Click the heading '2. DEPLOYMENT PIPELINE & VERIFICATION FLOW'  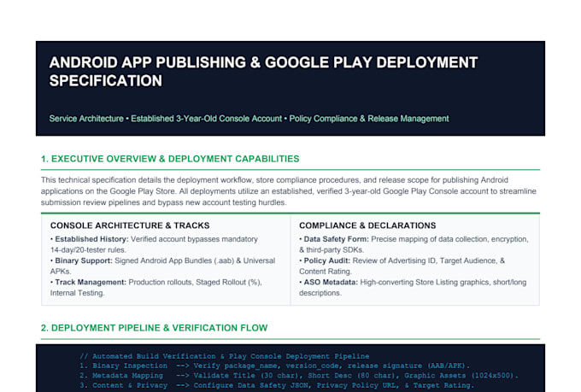pos(154,328)
